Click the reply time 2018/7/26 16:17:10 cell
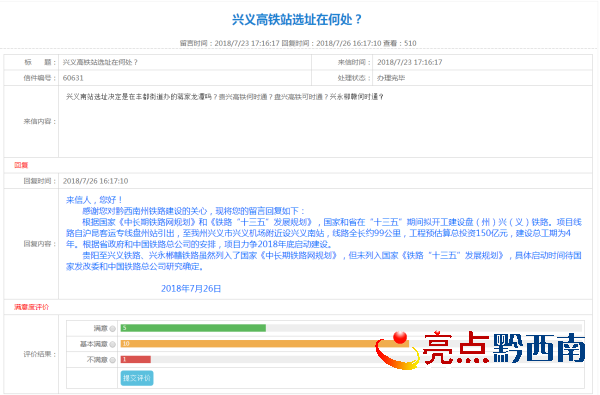The width and height of the screenshot is (600, 395). point(95,181)
